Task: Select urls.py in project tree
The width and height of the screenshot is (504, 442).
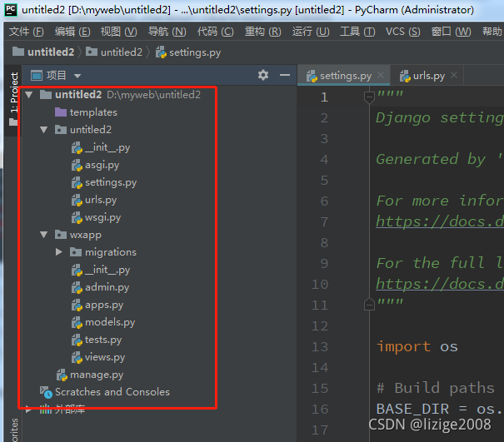Action: click(101, 200)
